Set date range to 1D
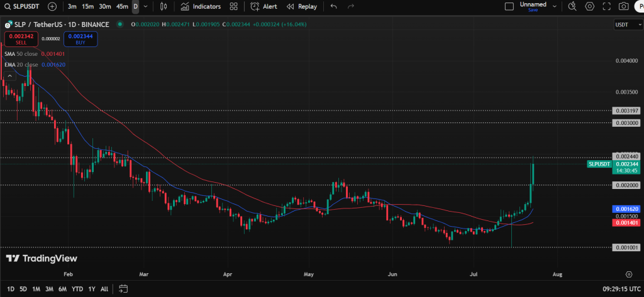Viewport: 644px width, 297px height. coord(11,289)
